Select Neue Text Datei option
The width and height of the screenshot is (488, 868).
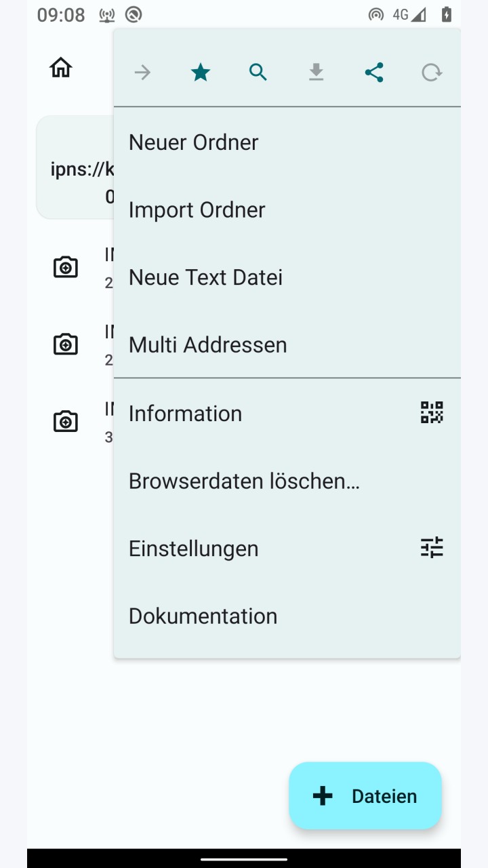click(x=287, y=277)
